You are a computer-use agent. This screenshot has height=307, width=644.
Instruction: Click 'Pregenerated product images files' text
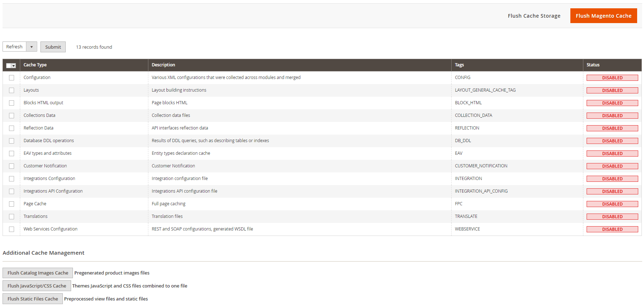[x=112, y=273]
